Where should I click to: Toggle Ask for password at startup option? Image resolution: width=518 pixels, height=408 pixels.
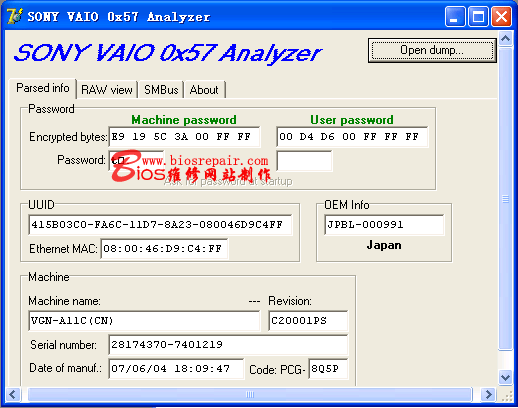tap(228, 181)
